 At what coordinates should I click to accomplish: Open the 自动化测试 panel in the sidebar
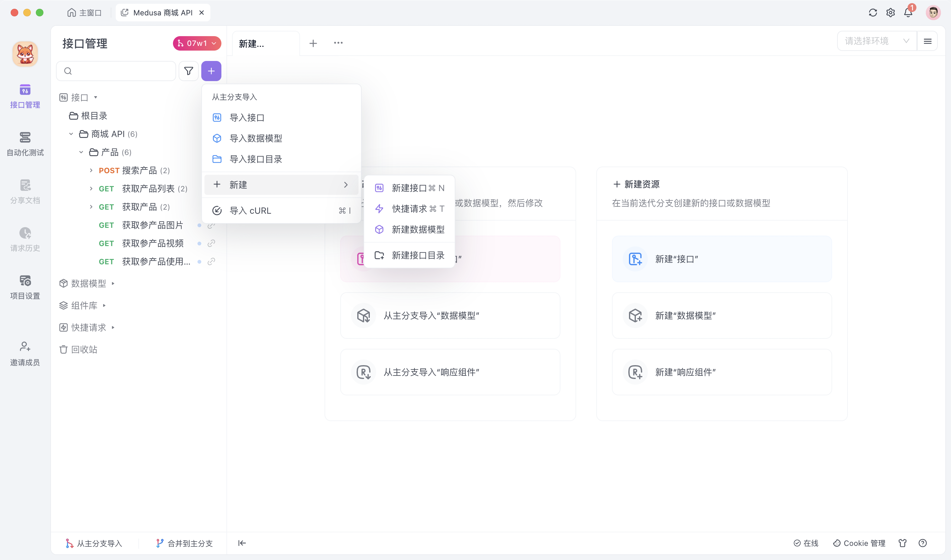point(25,143)
